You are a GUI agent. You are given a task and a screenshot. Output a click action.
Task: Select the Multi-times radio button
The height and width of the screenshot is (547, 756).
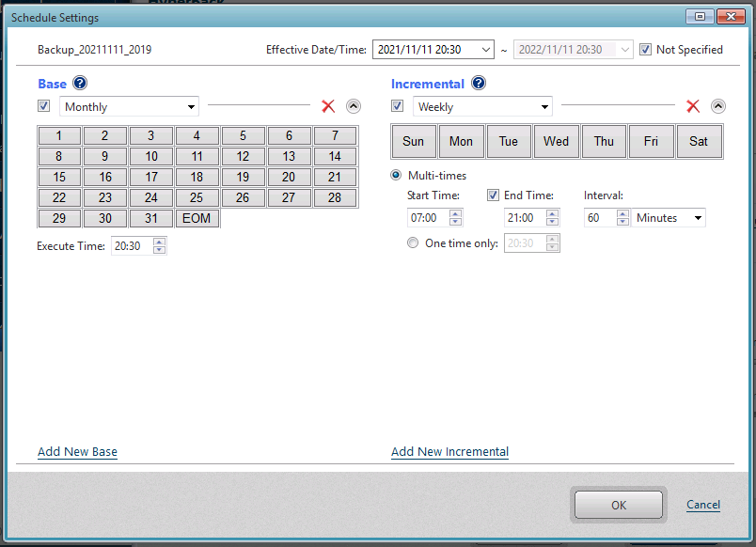click(x=397, y=175)
